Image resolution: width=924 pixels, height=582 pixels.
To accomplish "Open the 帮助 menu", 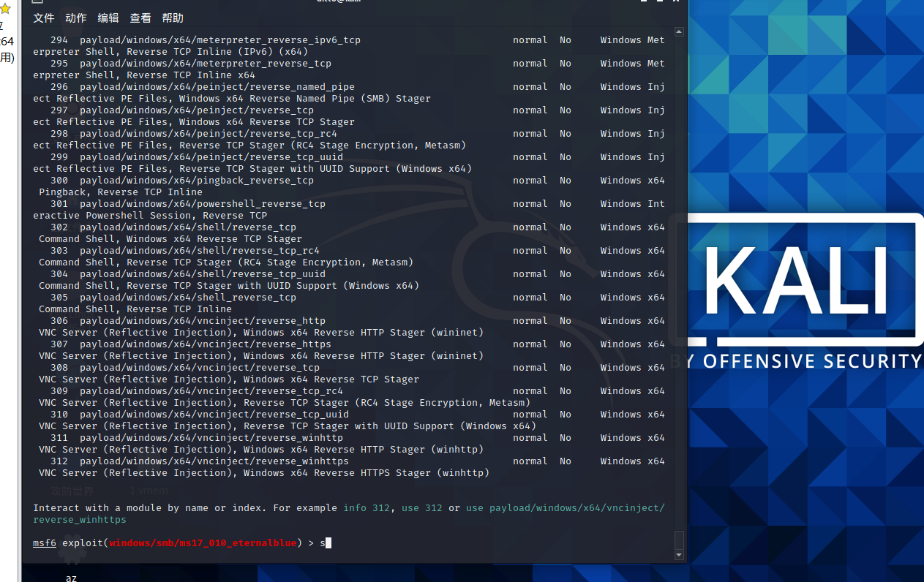I will tap(173, 18).
